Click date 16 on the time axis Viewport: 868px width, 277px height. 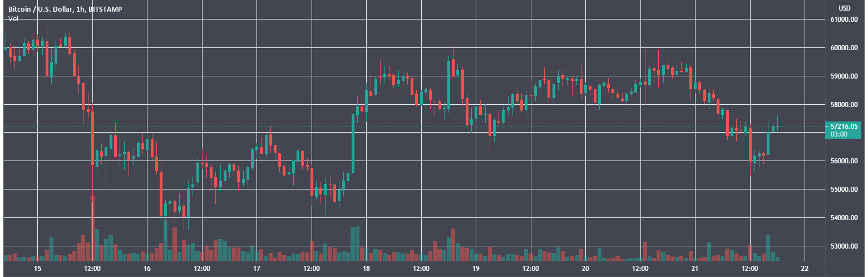coord(147,269)
